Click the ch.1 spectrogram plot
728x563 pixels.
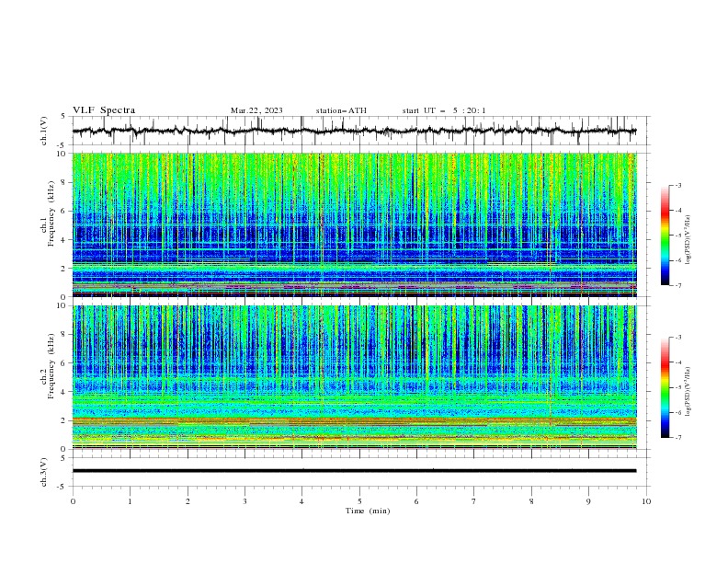[355, 224]
